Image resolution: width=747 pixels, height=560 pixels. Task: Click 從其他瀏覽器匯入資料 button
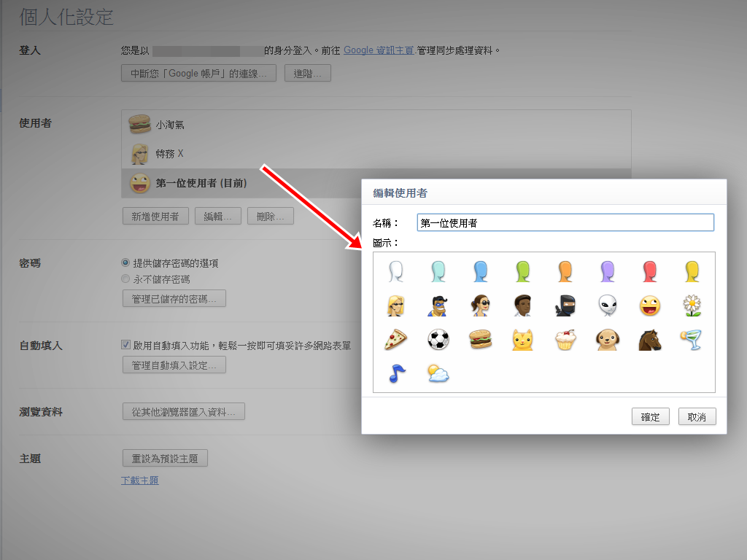pos(183,411)
